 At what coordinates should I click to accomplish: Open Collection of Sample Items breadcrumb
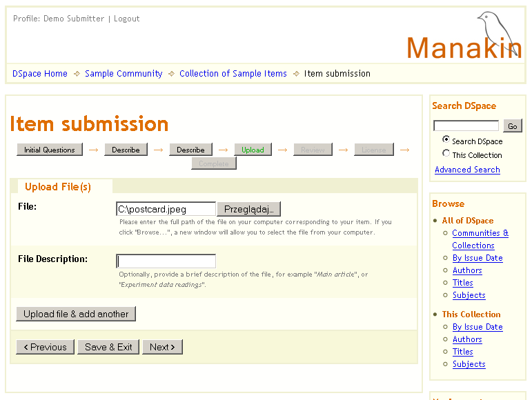233,74
